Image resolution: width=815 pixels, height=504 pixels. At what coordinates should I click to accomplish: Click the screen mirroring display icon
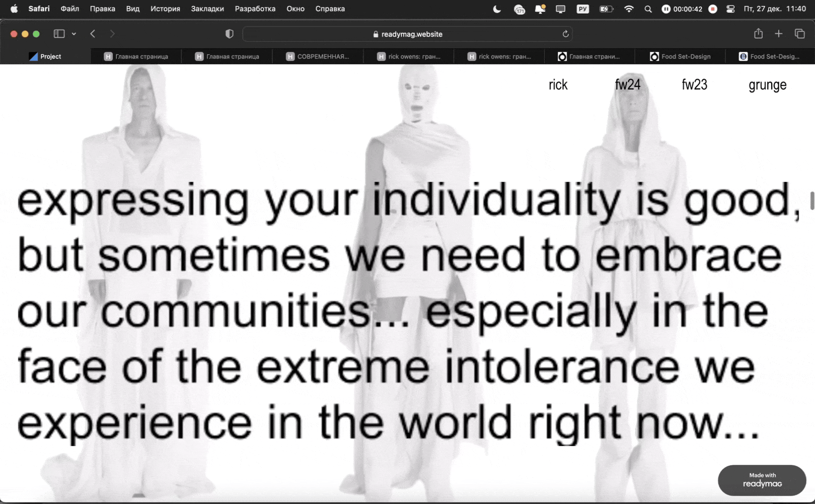click(560, 9)
